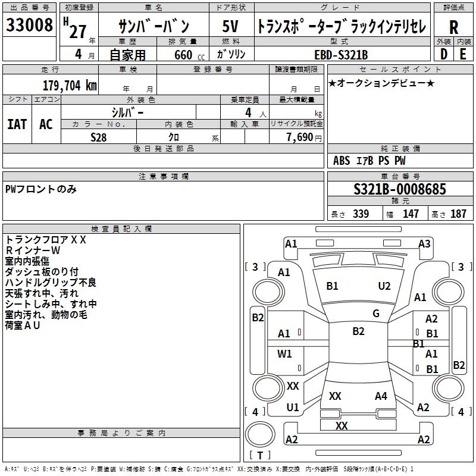476x476 pixels.
Task: Select the U1 dent mark near the rear
Action: tap(293, 408)
